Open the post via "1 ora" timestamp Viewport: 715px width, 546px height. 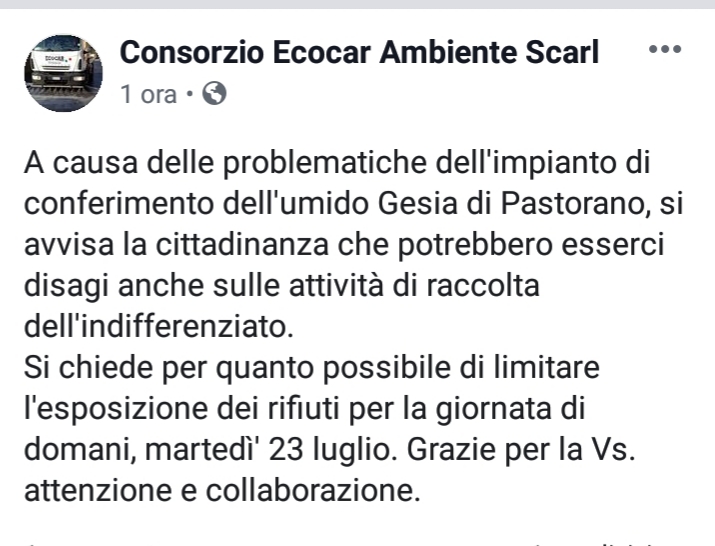148,94
